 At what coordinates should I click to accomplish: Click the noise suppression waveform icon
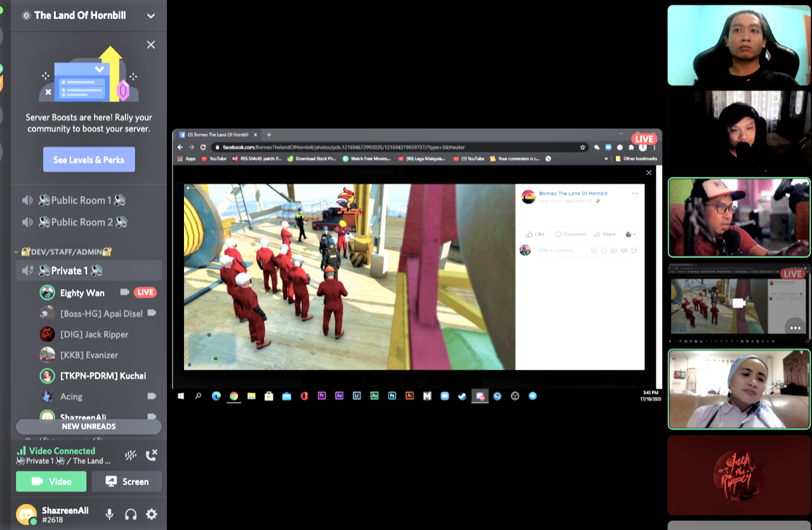[131, 455]
